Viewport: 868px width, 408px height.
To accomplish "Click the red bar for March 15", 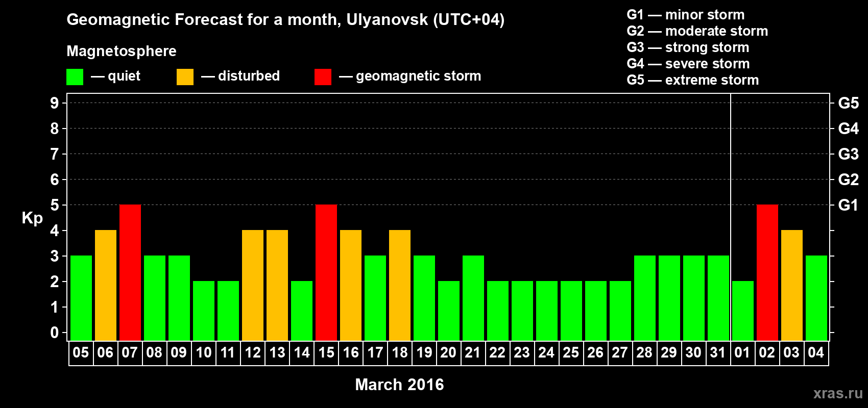I will [x=326, y=272].
